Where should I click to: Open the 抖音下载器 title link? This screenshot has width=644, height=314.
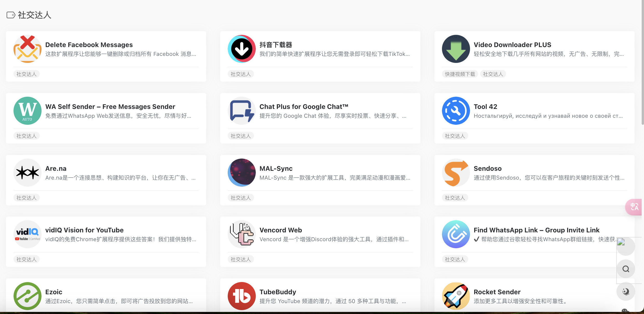[x=276, y=45]
